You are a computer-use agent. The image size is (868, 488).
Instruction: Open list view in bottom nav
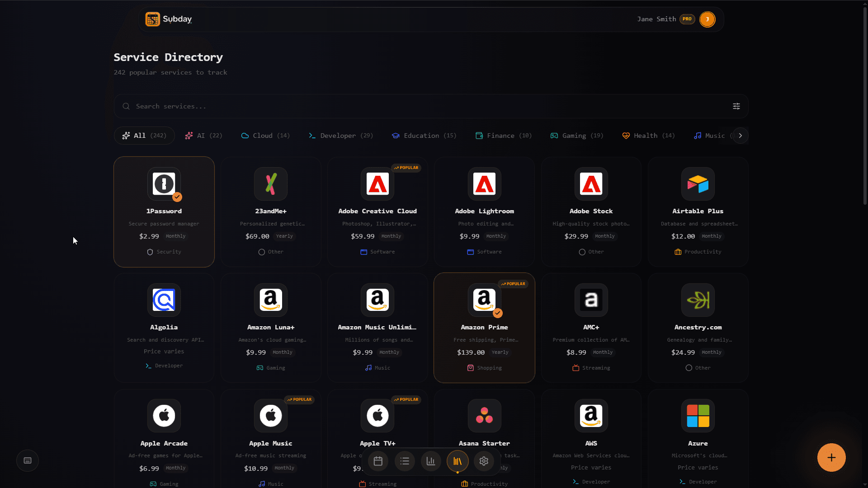click(405, 461)
